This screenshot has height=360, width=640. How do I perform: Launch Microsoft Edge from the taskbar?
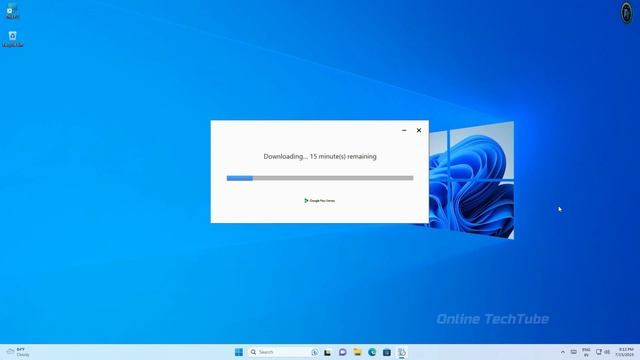coord(372,352)
